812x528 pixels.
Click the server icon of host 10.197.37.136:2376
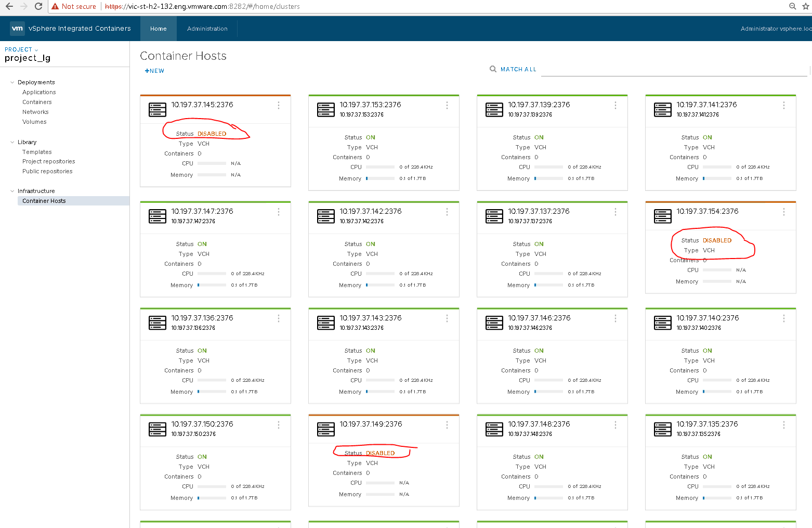158,323
